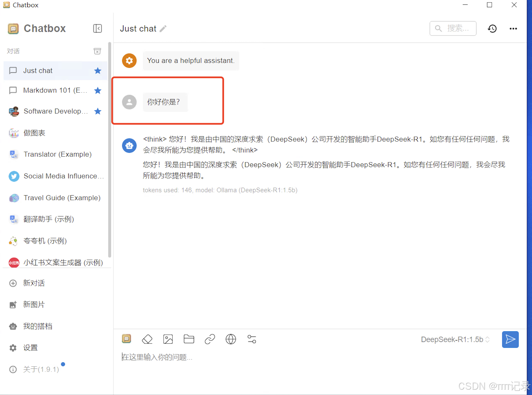Click the tokens used: 146 info line
Image resolution: width=532 pixels, height=395 pixels.
pyautogui.click(x=220, y=190)
